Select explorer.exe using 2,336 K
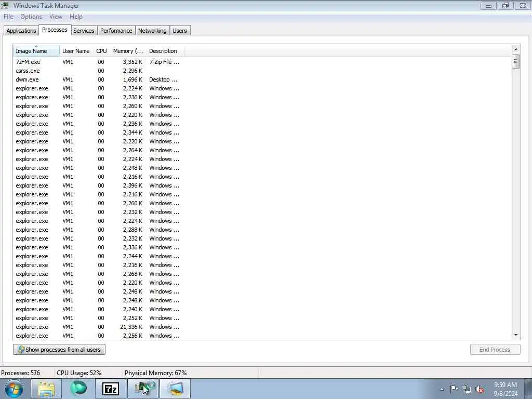Viewport: 532px width, 399px height. [98, 247]
